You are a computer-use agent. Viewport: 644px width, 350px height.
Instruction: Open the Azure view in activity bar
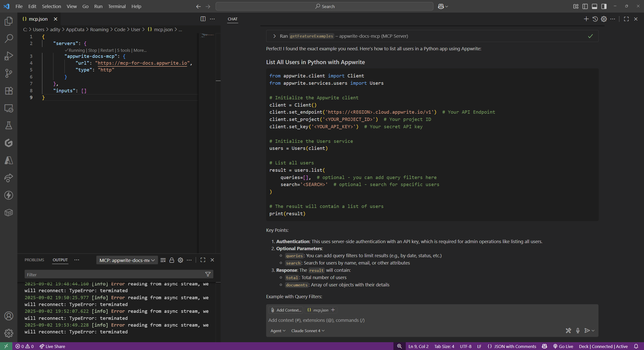(9, 160)
